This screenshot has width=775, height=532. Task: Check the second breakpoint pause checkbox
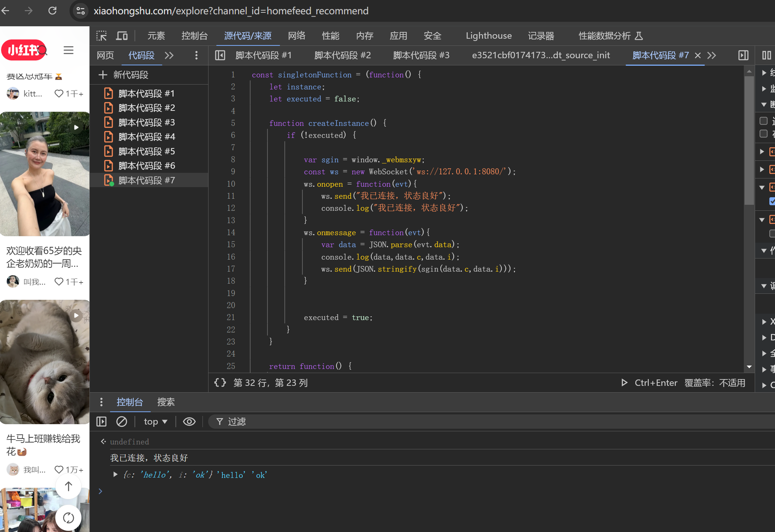point(763,134)
